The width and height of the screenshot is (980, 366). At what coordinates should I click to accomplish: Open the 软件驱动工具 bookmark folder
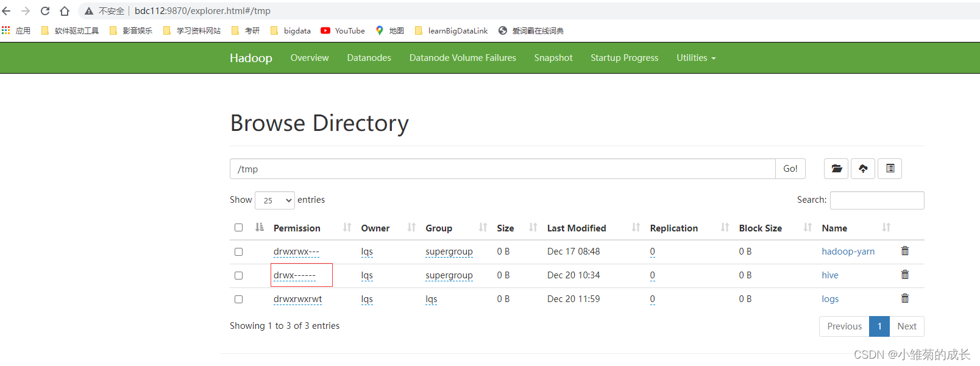point(70,30)
